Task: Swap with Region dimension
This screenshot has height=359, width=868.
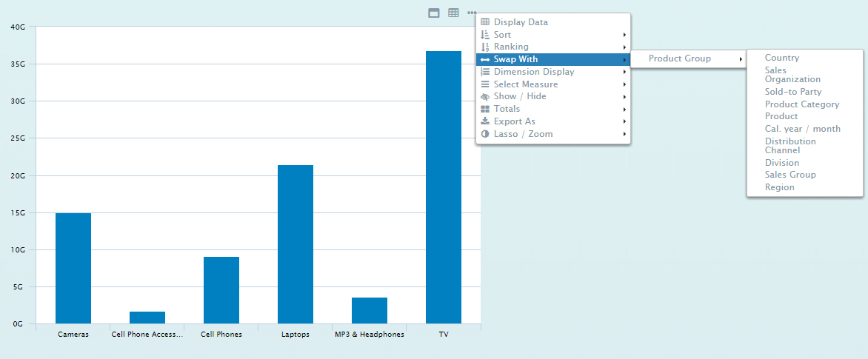Action: [x=779, y=187]
